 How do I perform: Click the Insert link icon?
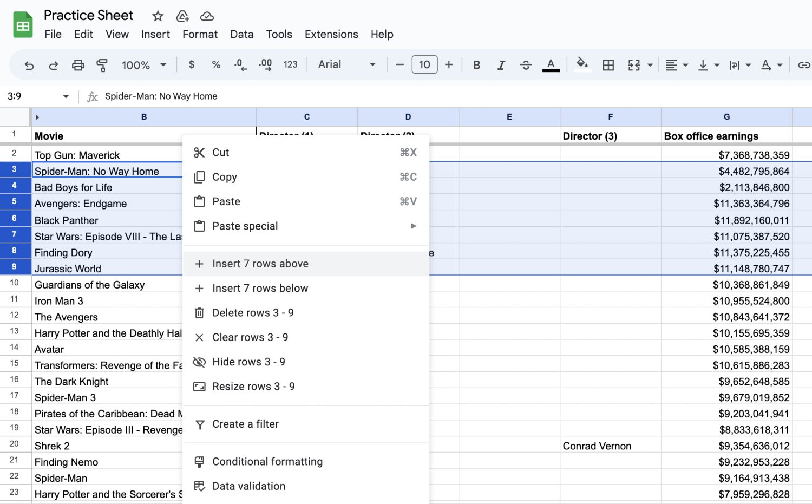pyautogui.click(x=804, y=65)
